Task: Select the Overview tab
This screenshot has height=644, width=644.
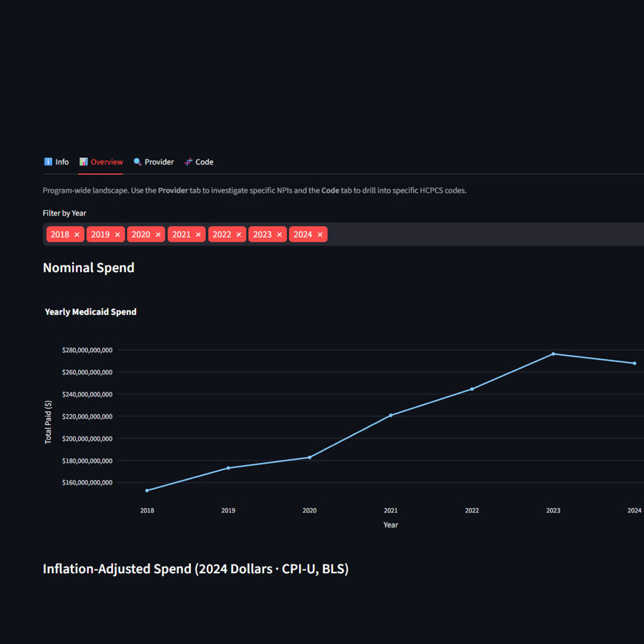Action: [x=101, y=162]
